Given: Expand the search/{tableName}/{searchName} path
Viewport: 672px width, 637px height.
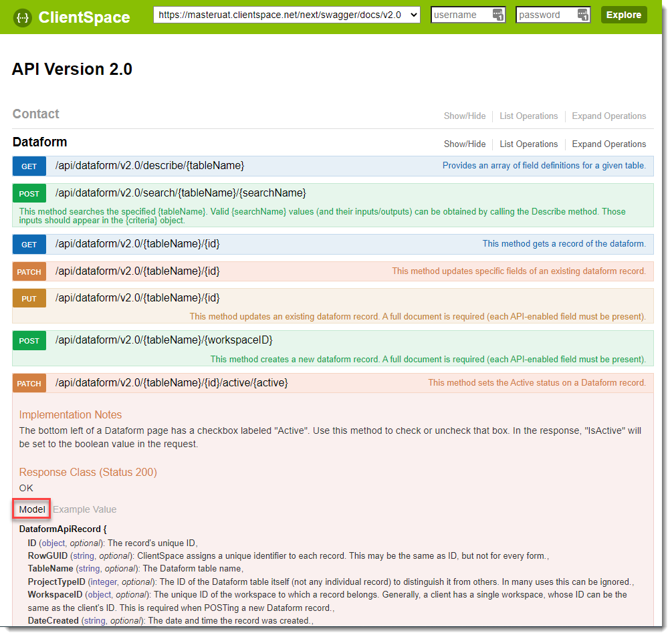Looking at the screenshot, I should click(x=181, y=193).
